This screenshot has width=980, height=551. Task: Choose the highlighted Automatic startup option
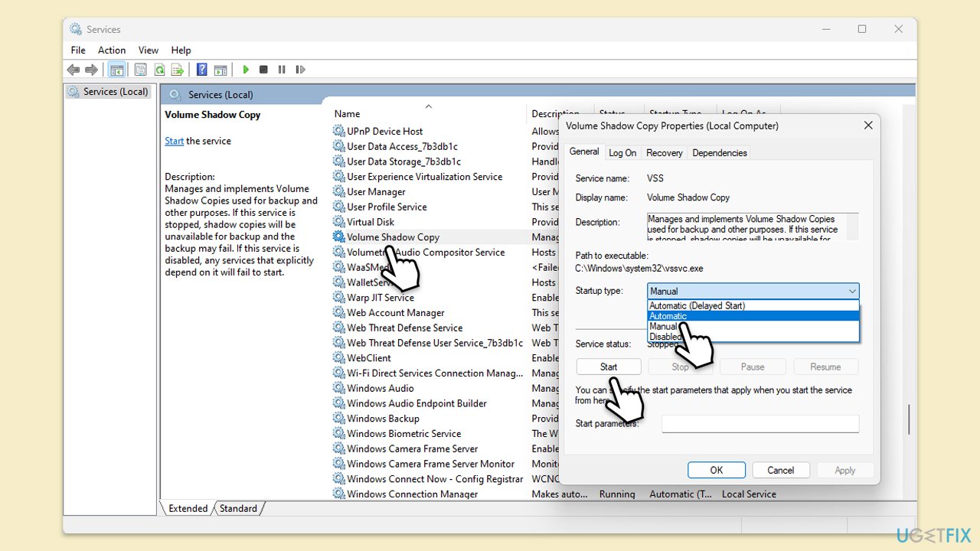753,316
